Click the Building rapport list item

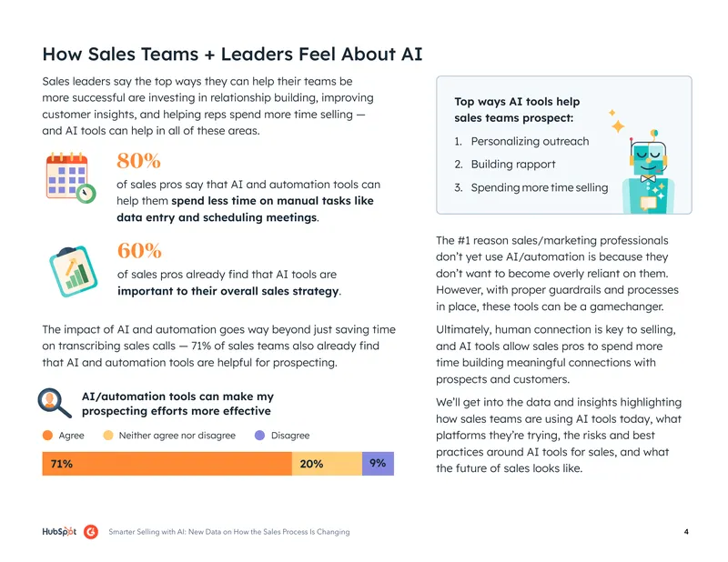[513, 165]
